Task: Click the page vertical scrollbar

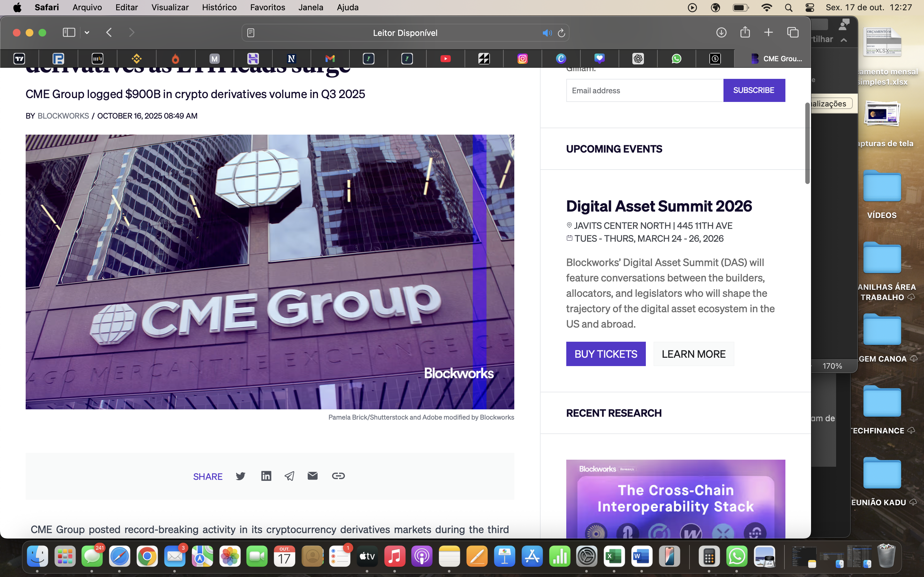Action: (x=807, y=143)
